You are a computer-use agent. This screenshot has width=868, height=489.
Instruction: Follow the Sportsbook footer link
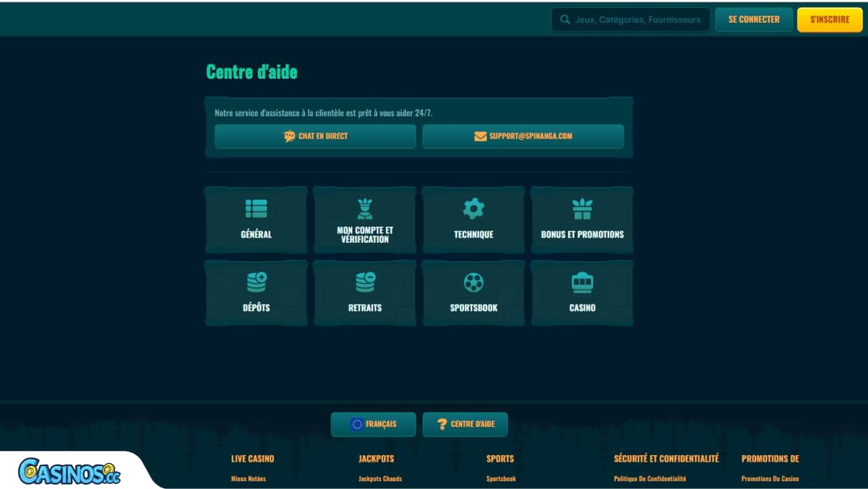[501, 479]
